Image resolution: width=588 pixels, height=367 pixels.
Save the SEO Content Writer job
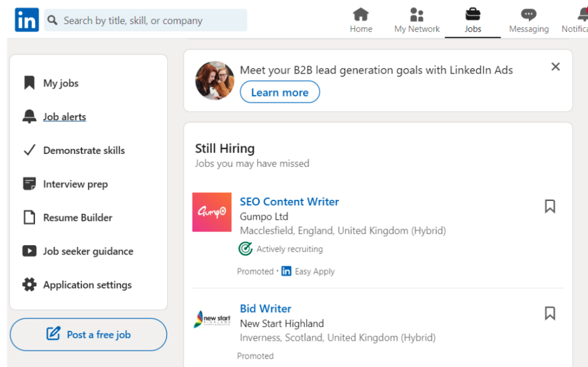(550, 206)
